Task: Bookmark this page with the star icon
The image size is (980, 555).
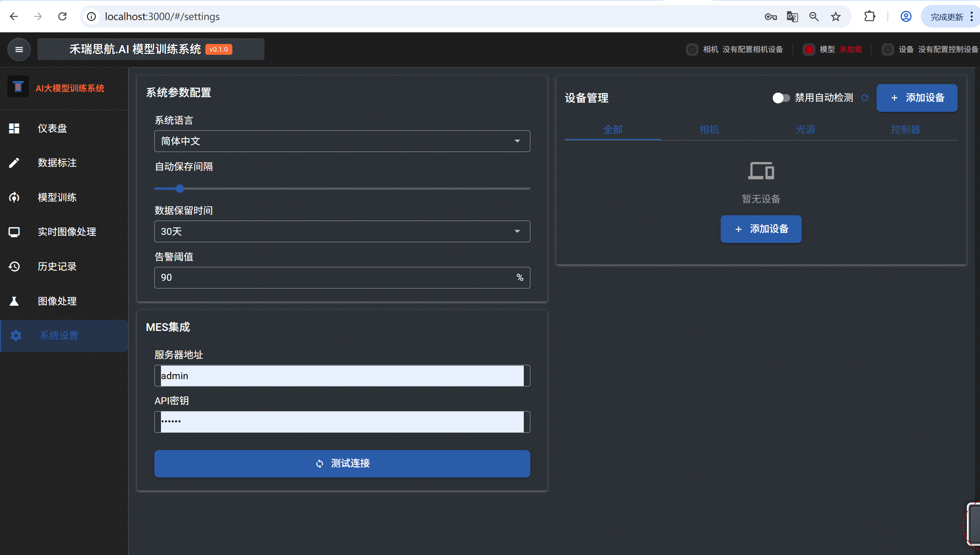Action: [836, 17]
